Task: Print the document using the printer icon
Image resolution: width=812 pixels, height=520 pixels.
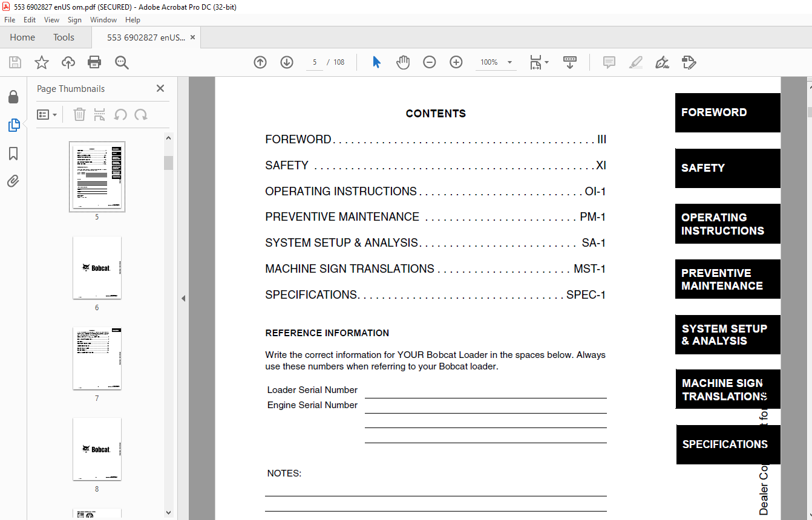Action: click(94, 62)
